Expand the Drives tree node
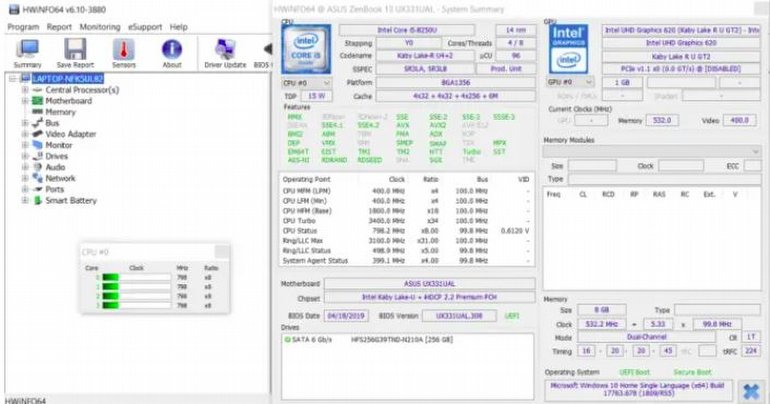 tap(25, 156)
